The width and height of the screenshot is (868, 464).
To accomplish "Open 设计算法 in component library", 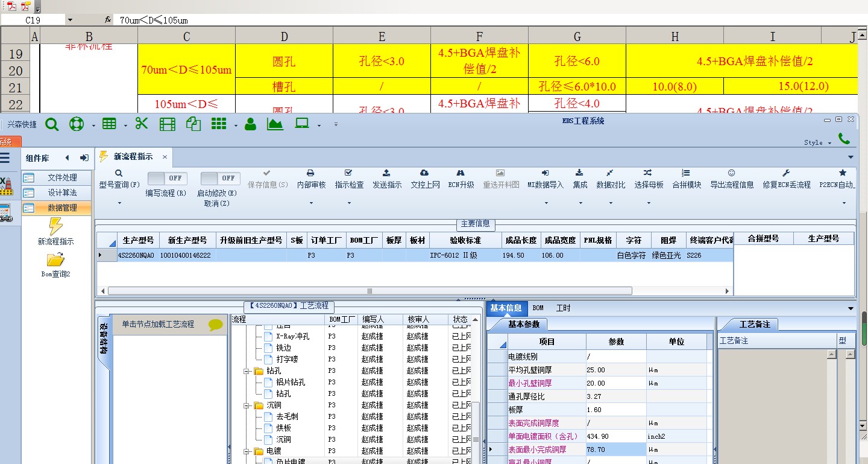I will [x=57, y=193].
